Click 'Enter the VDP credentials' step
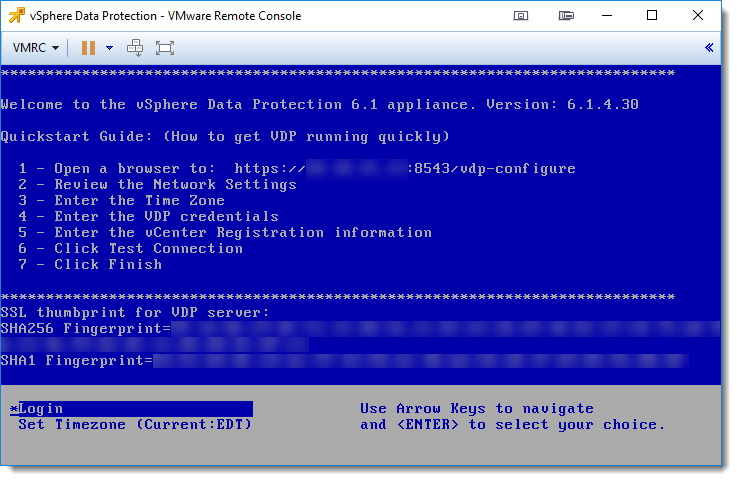The width and height of the screenshot is (737, 481). [x=166, y=216]
